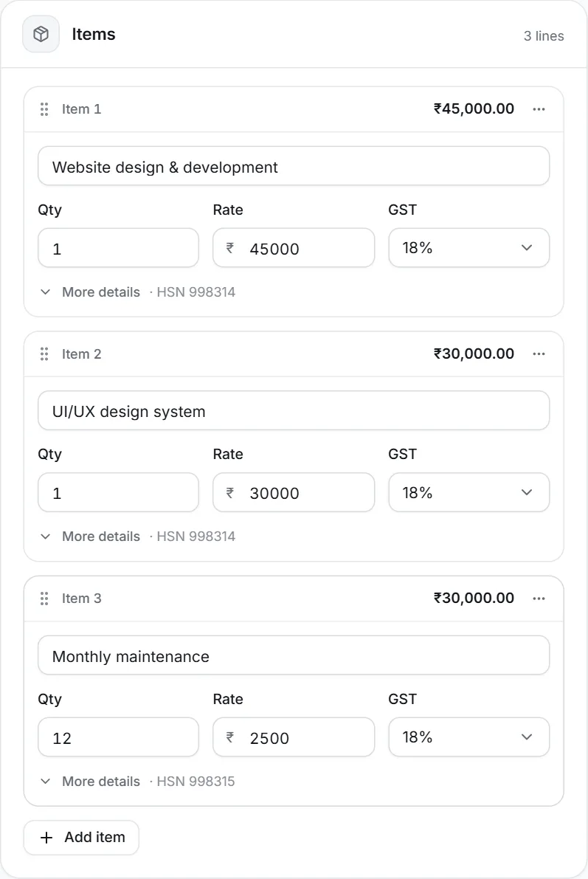Expand More details for Item 3
Screen dimensions: 588x879
[x=90, y=782]
